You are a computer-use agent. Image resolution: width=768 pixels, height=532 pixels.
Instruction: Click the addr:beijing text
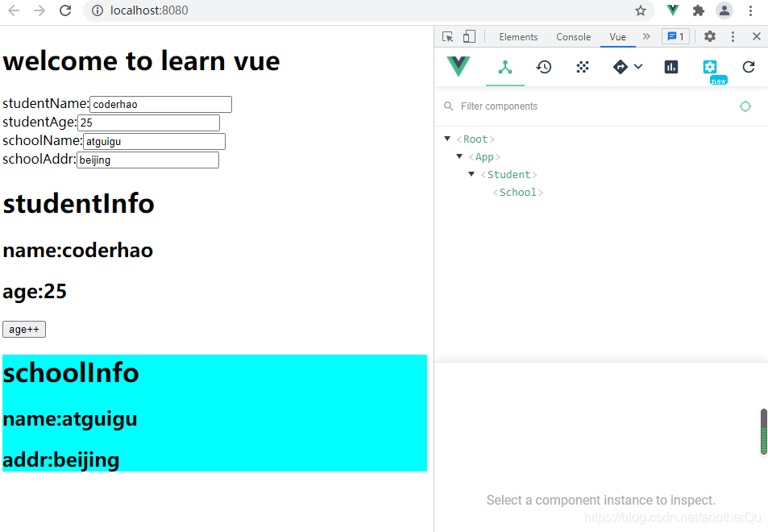pyautogui.click(x=60, y=460)
